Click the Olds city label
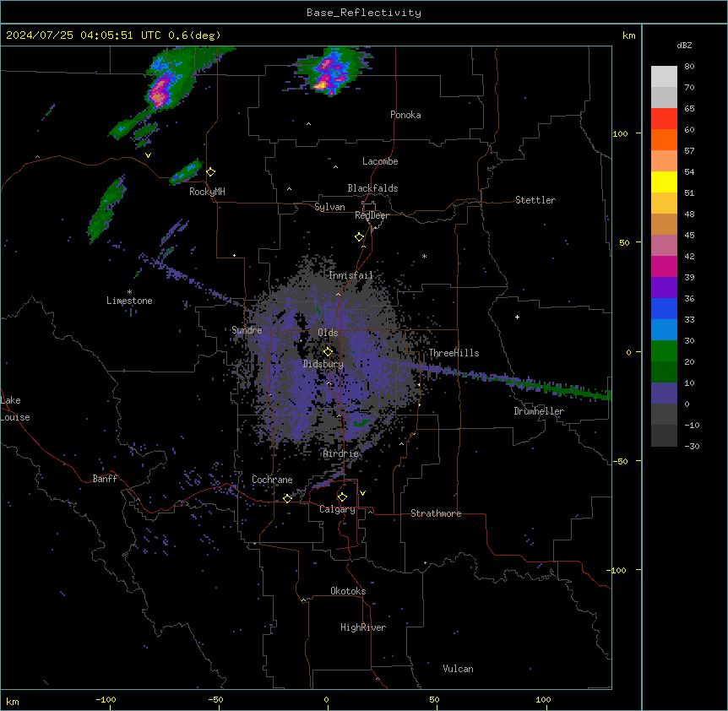 (x=328, y=333)
